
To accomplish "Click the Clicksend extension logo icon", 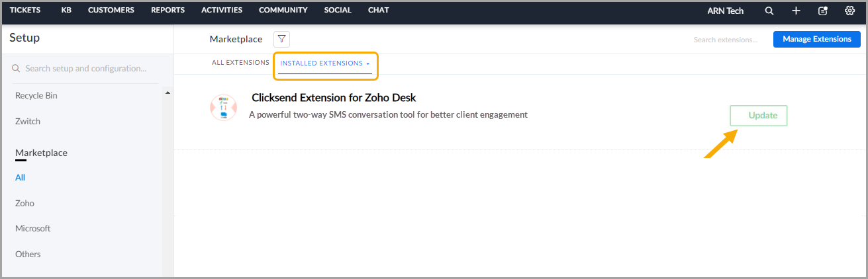I will [223, 108].
